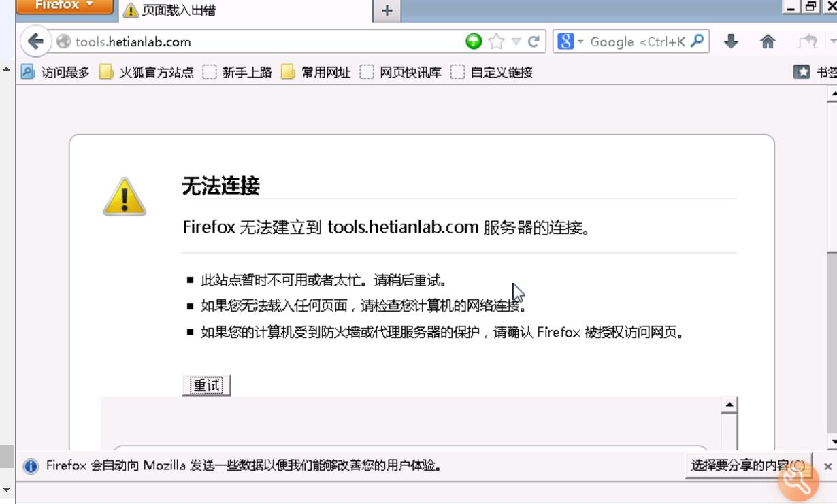Open the 新手上路 bookmark
The width and height of the screenshot is (837, 504).
[x=237, y=72]
